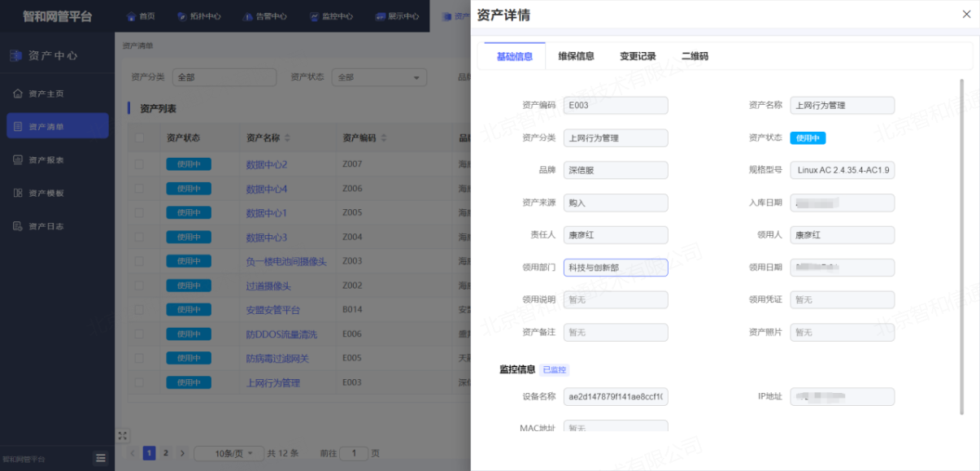Click the 责任人 field showing 康彦红

click(x=616, y=235)
